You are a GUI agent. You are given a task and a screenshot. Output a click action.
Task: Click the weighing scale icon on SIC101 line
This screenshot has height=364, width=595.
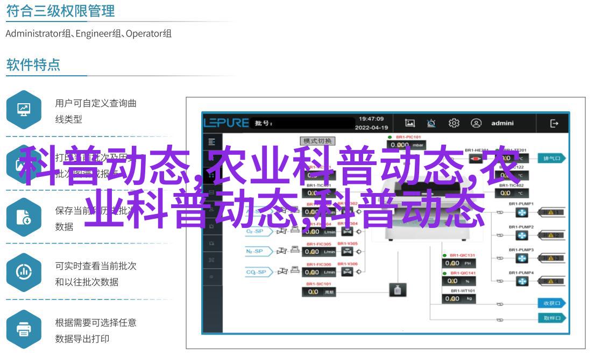[398, 290]
